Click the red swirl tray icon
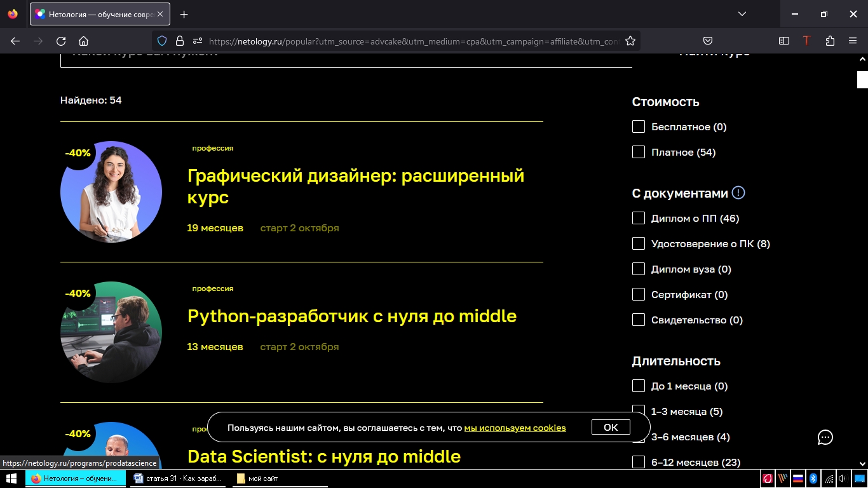Image resolution: width=868 pixels, height=488 pixels. coord(768,478)
